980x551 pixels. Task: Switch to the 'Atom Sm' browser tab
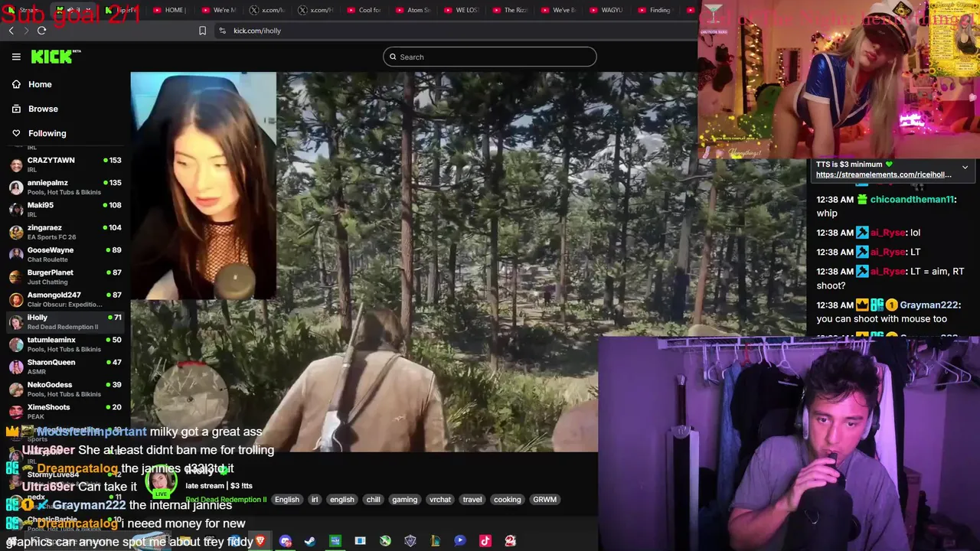(413, 10)
